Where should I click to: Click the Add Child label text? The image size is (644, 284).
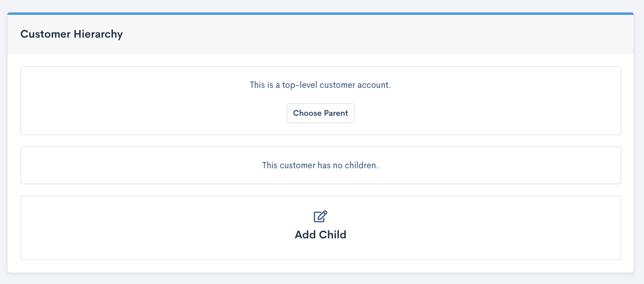[x=320, y=234]
